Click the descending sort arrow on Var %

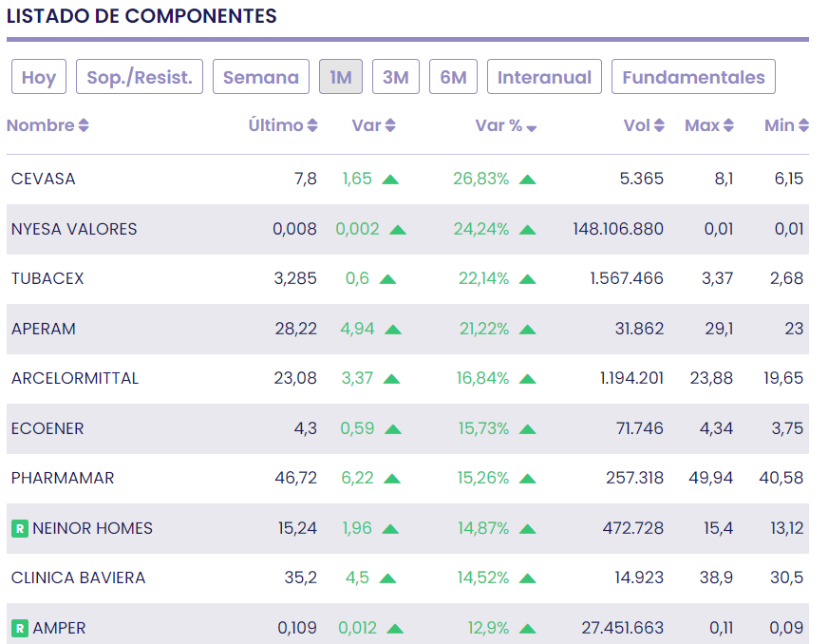coord(532,128)
